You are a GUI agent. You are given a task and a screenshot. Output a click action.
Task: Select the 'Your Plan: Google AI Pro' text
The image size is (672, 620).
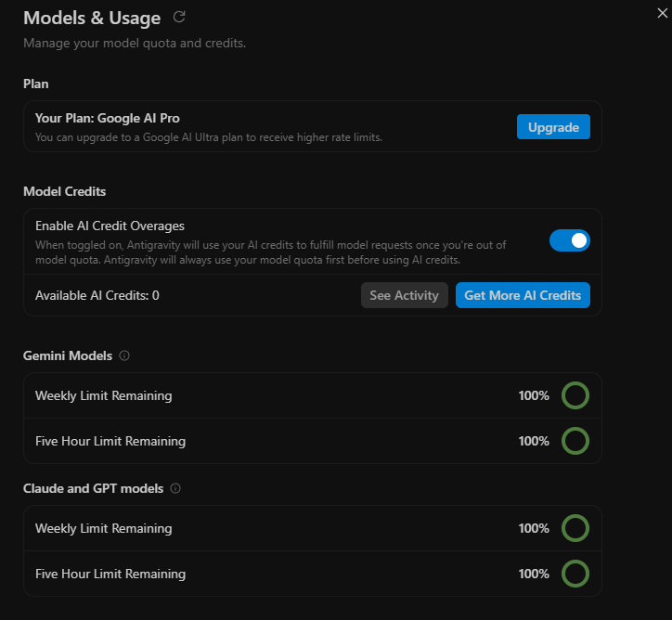[107, 118]
